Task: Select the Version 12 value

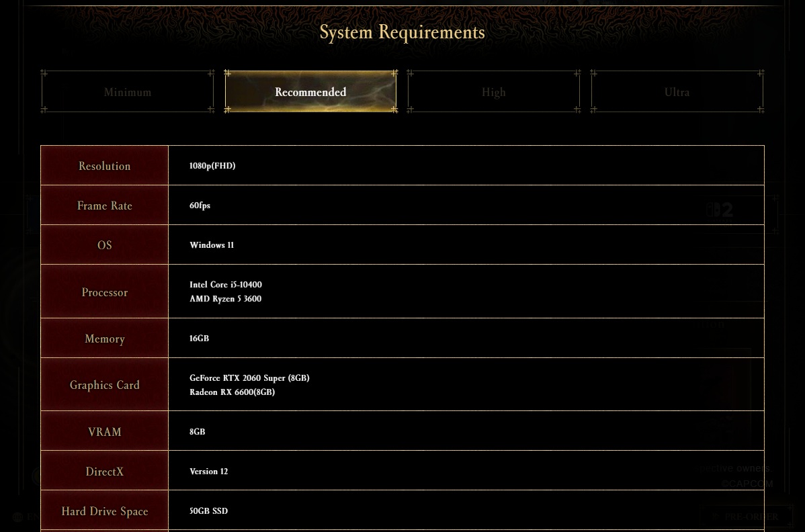Action: click(x=208, y=471)
